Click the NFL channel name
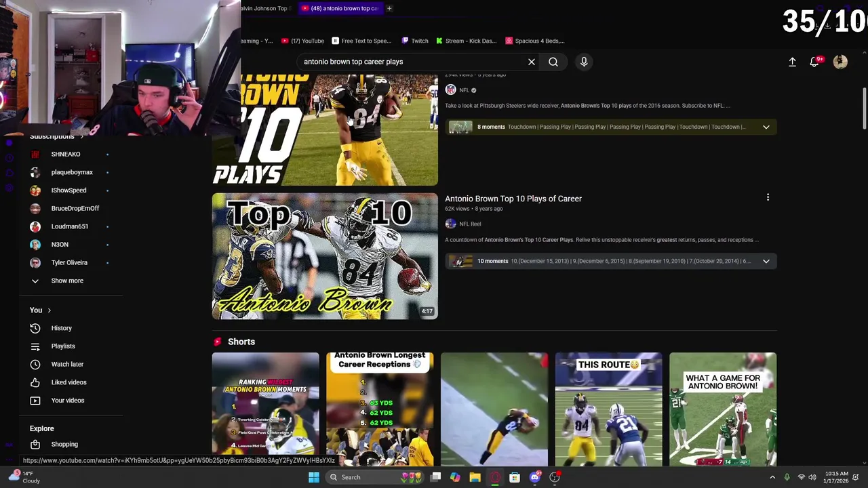Screen dimensions: 868x488 coord(464,90)
